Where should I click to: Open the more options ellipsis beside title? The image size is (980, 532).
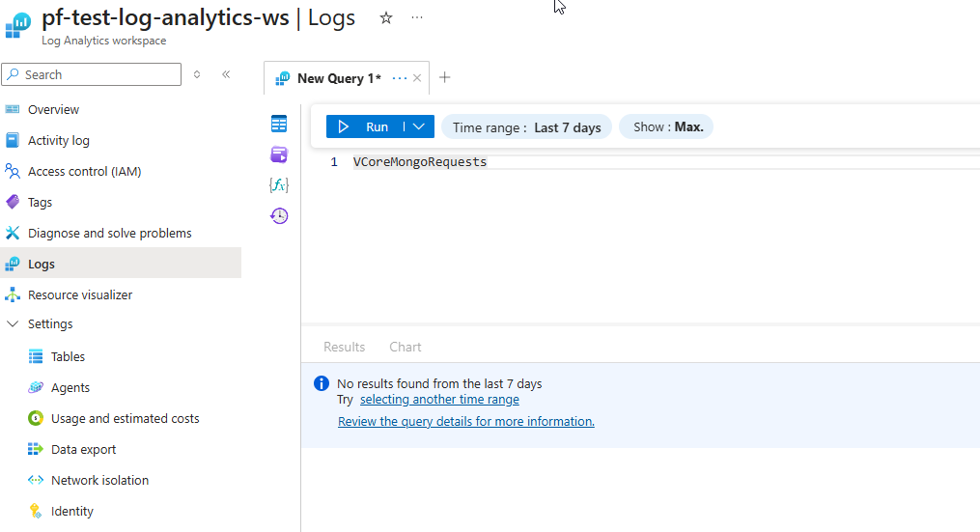point(417,18)
